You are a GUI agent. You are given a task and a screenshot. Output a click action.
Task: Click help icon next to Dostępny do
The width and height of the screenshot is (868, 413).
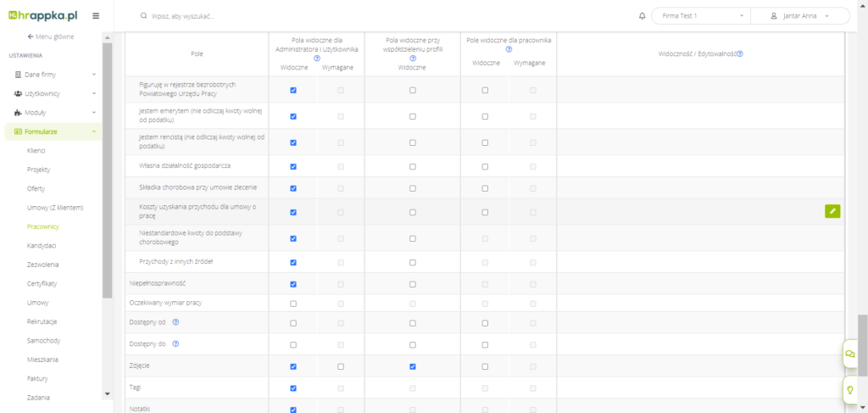click(176, 344)
